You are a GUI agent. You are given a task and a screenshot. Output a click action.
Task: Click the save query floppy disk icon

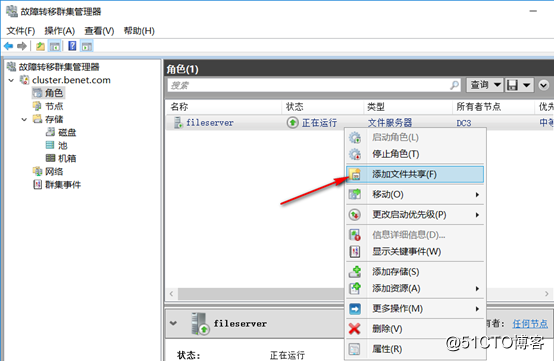tap(512, 85)
